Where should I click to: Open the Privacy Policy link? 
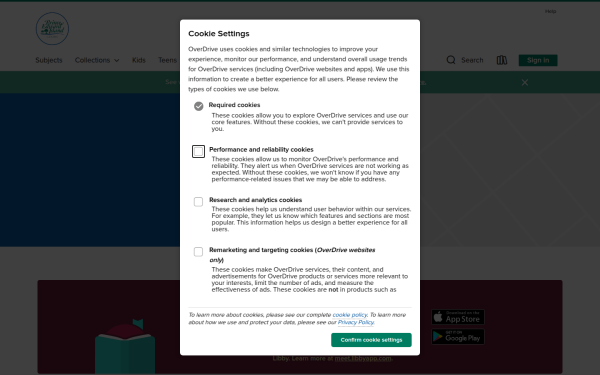tap(355, 322)
